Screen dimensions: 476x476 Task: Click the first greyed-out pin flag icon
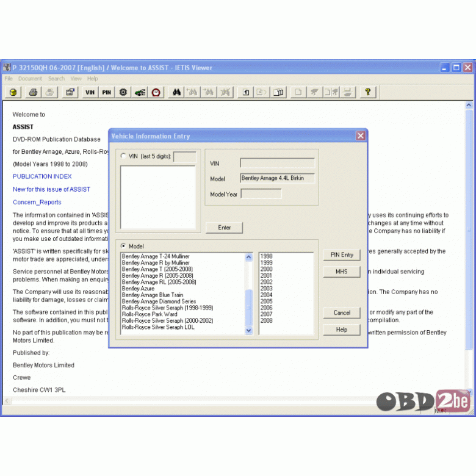[x=315, y=92]
